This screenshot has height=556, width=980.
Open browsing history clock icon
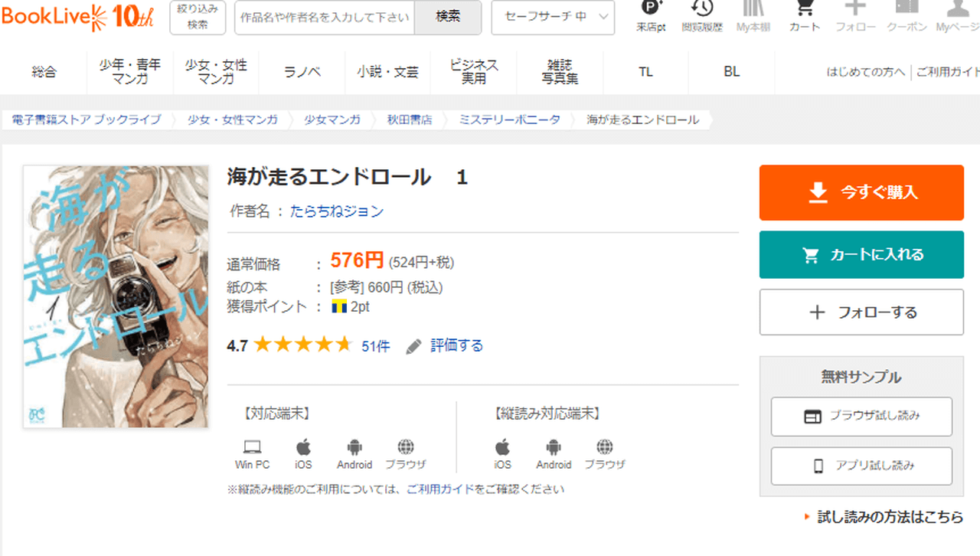pyautogui.click(x=701, y=11)
